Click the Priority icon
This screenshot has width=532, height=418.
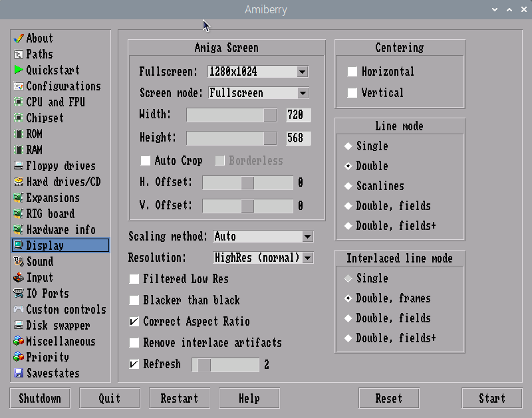[19, 357]
